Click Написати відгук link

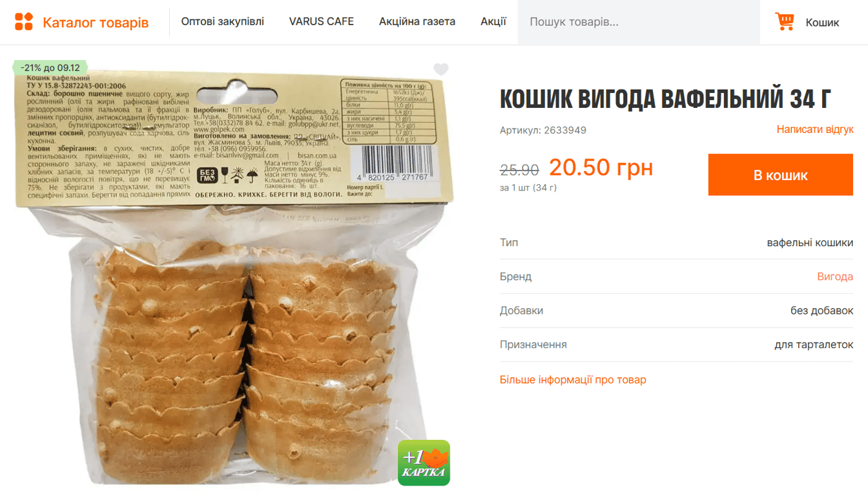tap(815, 130)
